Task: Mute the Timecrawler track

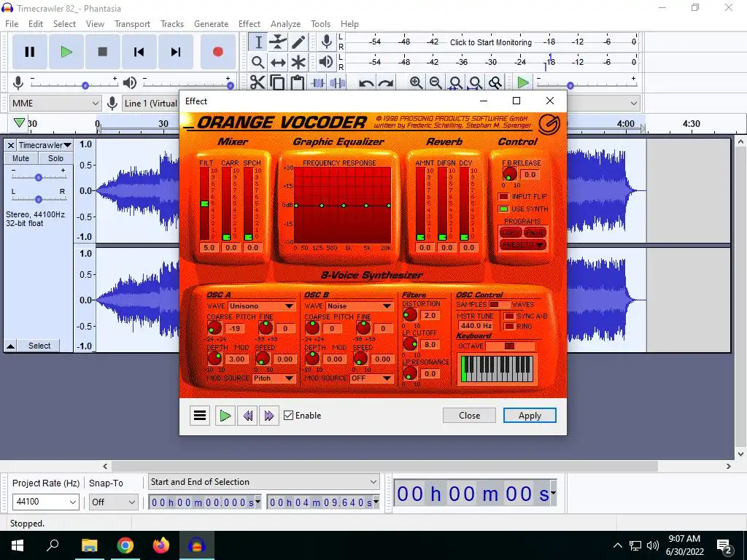Action: [21, 158]
